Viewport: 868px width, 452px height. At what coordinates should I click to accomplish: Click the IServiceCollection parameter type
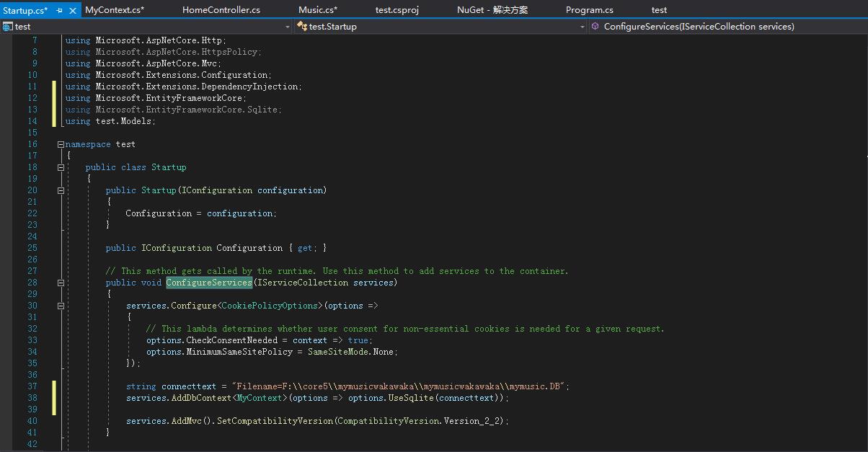303,283
